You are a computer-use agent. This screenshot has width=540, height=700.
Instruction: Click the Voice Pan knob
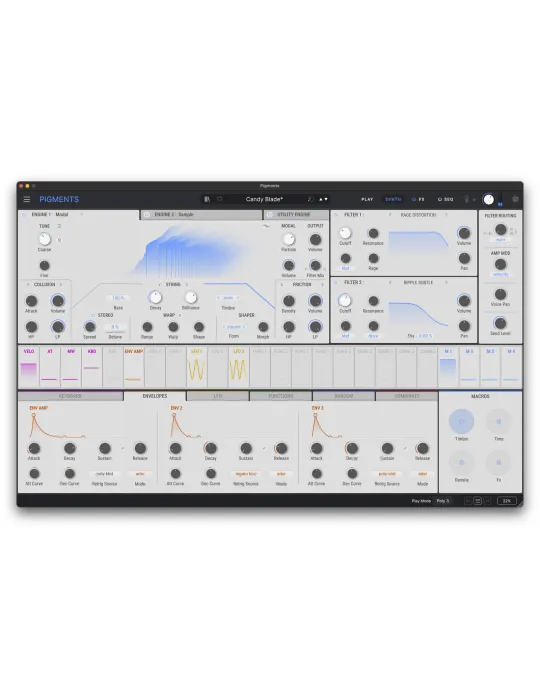pos(500,294)
